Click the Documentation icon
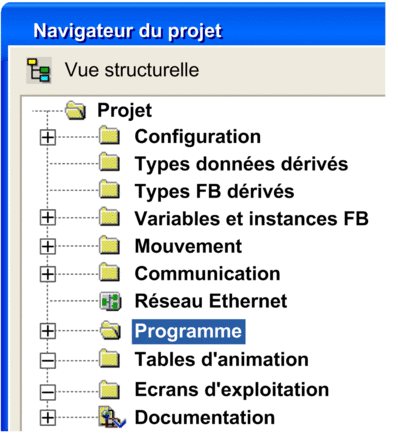The image size is (398, 437). (112, 417)
